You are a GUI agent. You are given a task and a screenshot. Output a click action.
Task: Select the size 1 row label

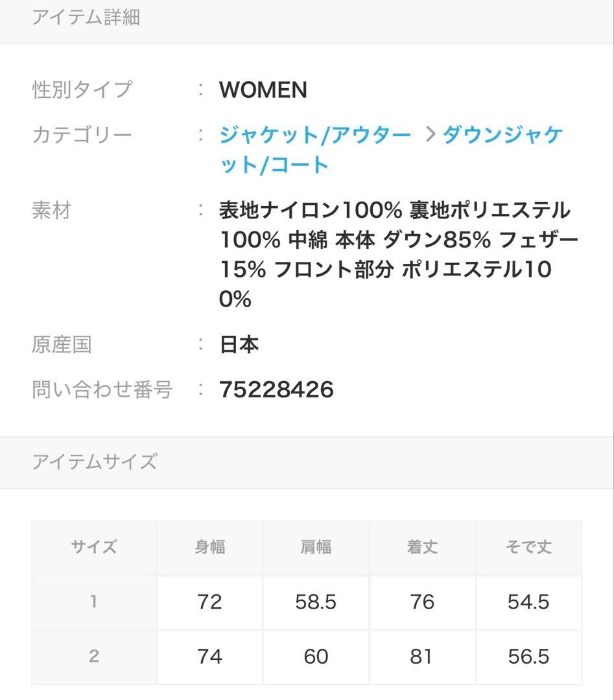pyautogui.click(x=94, y=602)
